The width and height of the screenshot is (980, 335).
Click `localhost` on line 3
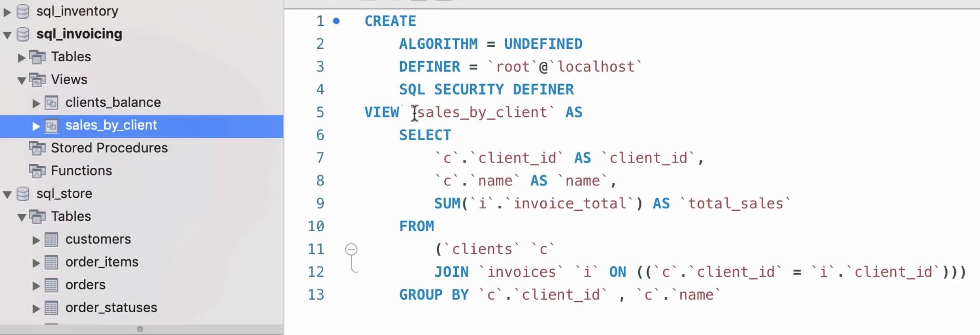coord(595,67)
